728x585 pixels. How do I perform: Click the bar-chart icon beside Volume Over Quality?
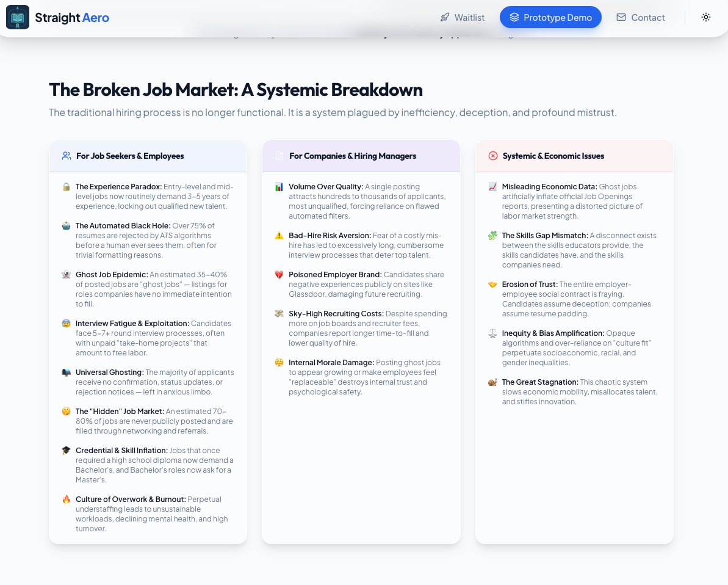[x=279, y=186]
